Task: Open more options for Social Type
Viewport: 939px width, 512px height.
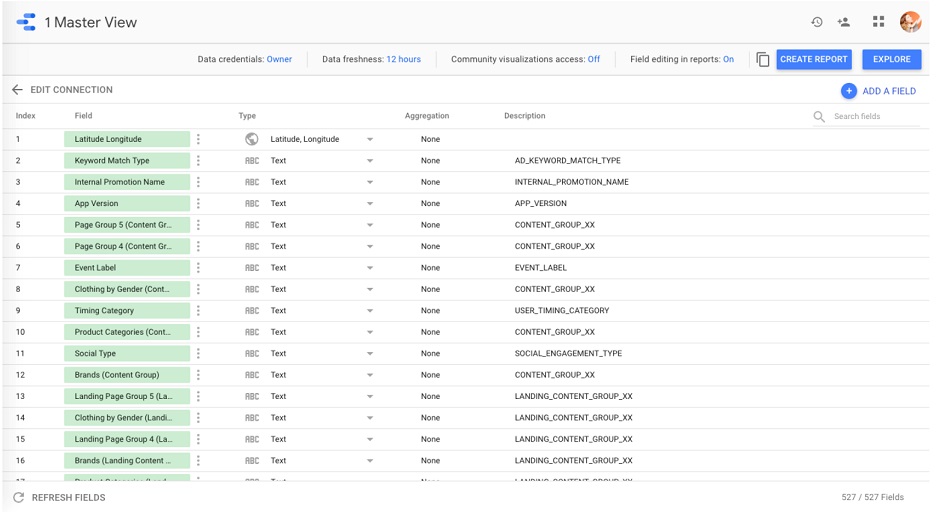Action: click(198, 353)
